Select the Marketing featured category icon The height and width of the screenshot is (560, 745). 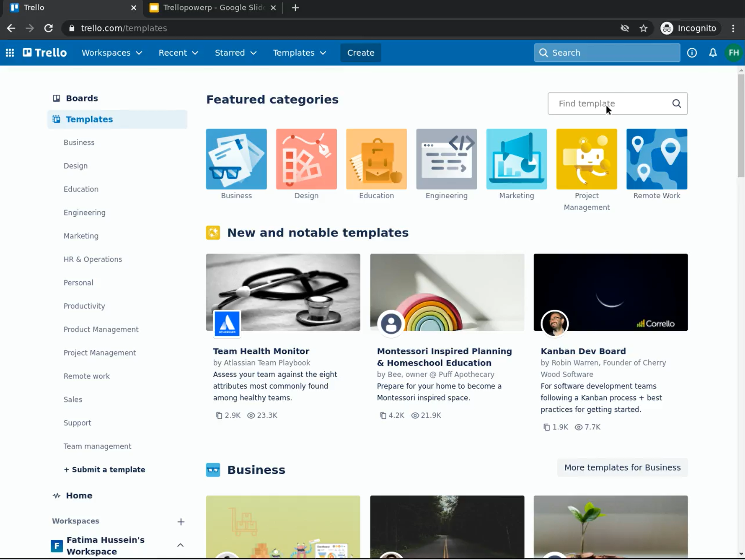[517, 159]
